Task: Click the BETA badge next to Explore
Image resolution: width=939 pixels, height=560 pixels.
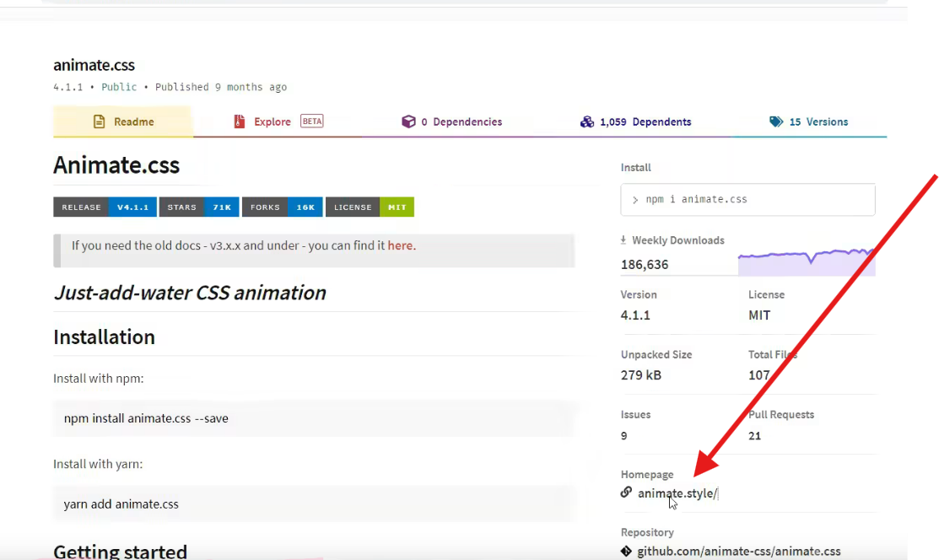Action: [312, 121]
